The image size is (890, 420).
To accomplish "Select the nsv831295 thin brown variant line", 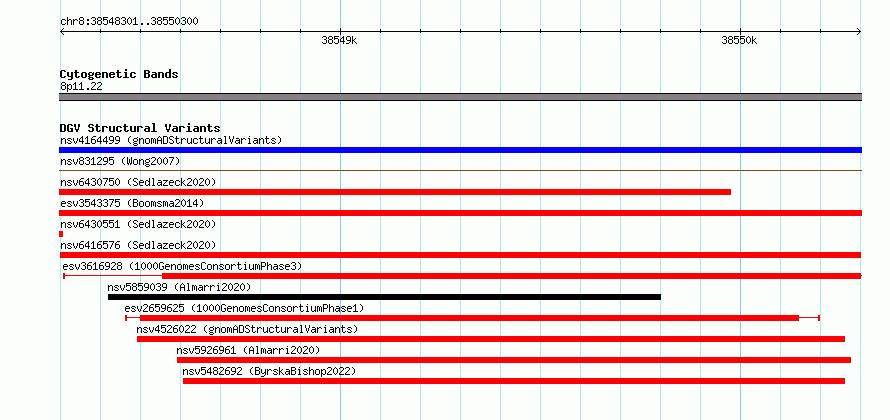I will (x=460, y=170).
